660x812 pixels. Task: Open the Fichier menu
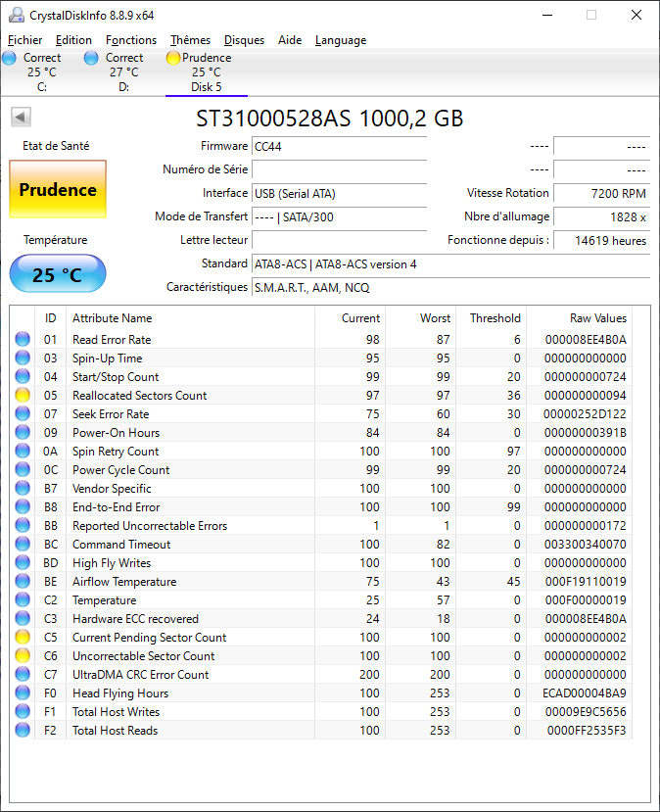[24, 40]
